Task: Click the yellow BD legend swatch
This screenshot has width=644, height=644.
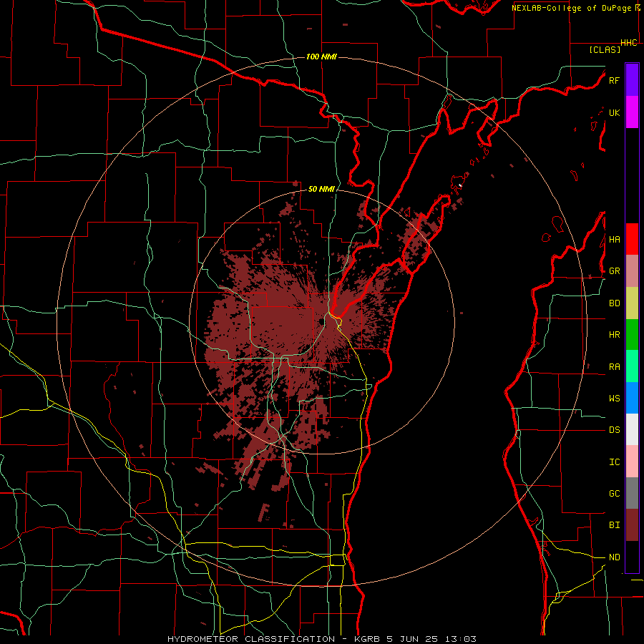Action: 632,303
